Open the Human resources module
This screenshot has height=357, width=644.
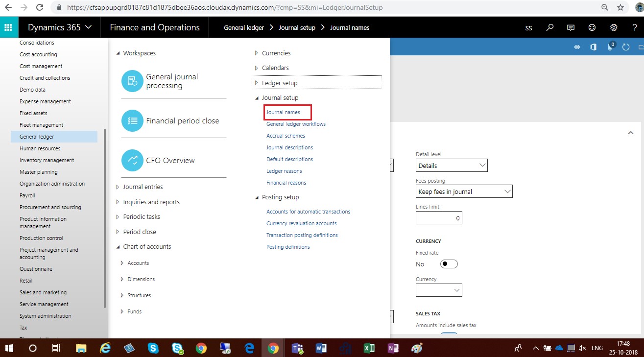pos(40,148)
